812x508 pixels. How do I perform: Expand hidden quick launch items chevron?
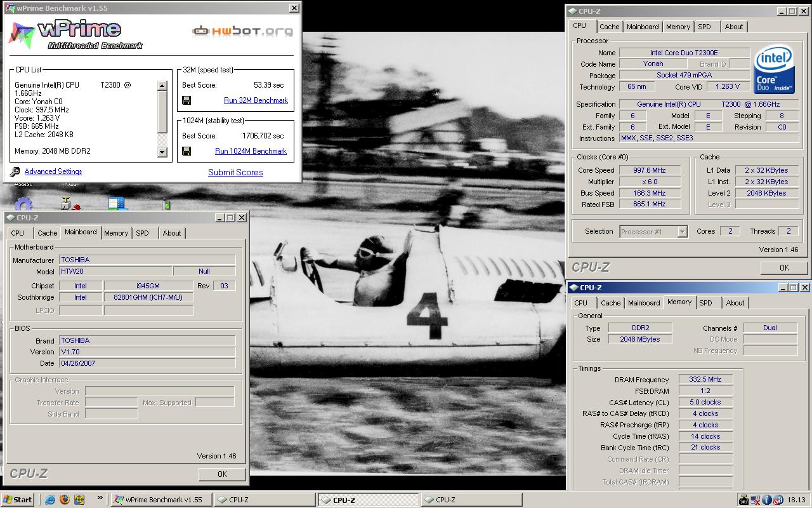[x=100, y=498]
